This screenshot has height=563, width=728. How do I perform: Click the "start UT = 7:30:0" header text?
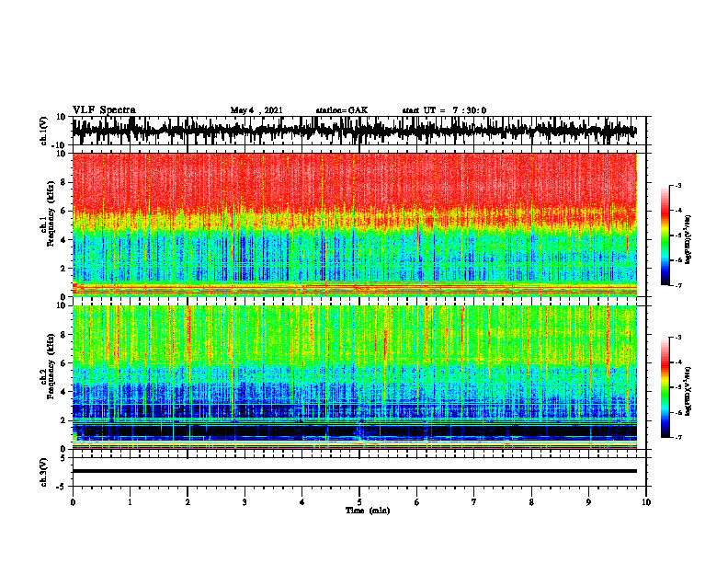tap(444, 110)
